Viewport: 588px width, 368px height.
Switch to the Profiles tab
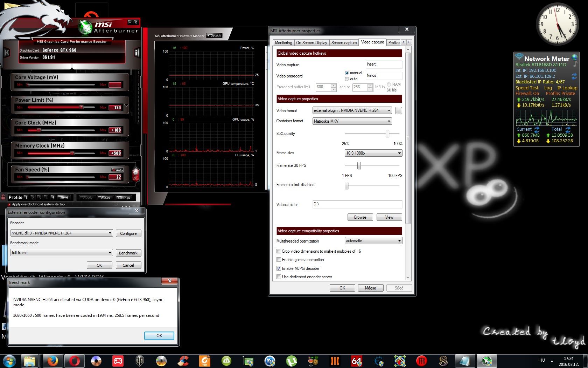point(394,43)
